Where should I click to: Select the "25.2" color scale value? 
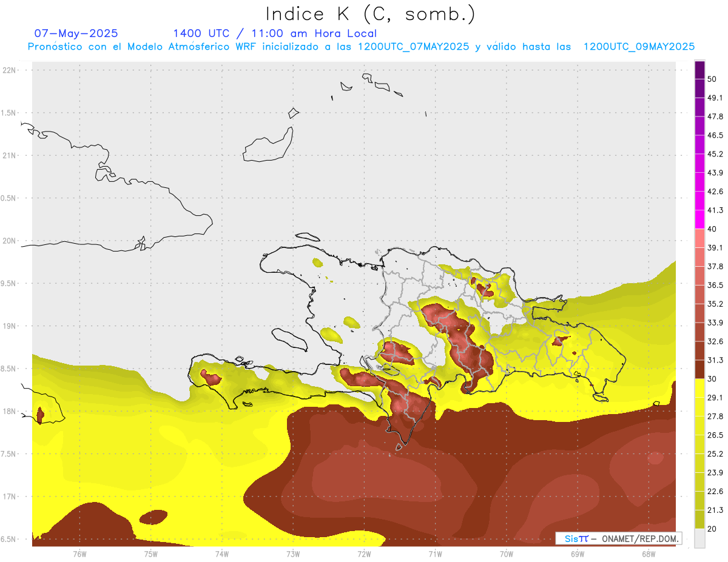pos(715,454)
